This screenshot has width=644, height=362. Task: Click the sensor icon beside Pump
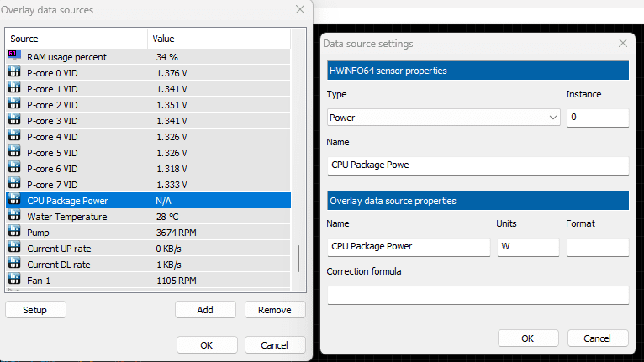[14, 233]
